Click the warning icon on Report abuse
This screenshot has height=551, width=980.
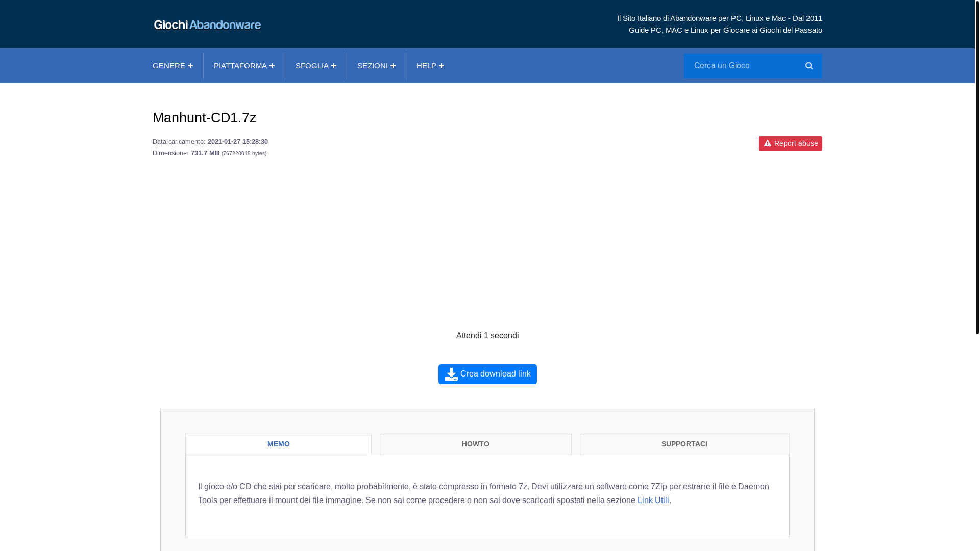pos(767,143)
